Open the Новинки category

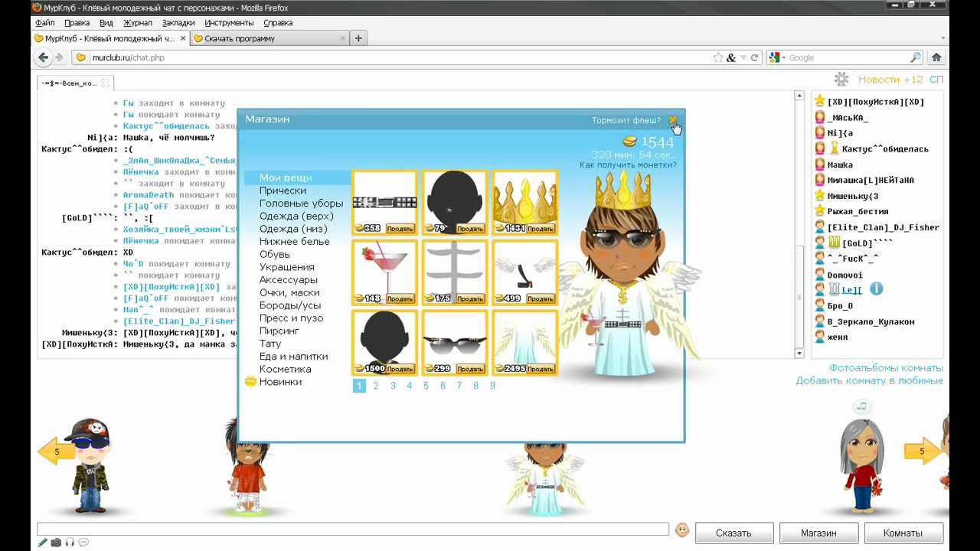[x=280, y=382]
